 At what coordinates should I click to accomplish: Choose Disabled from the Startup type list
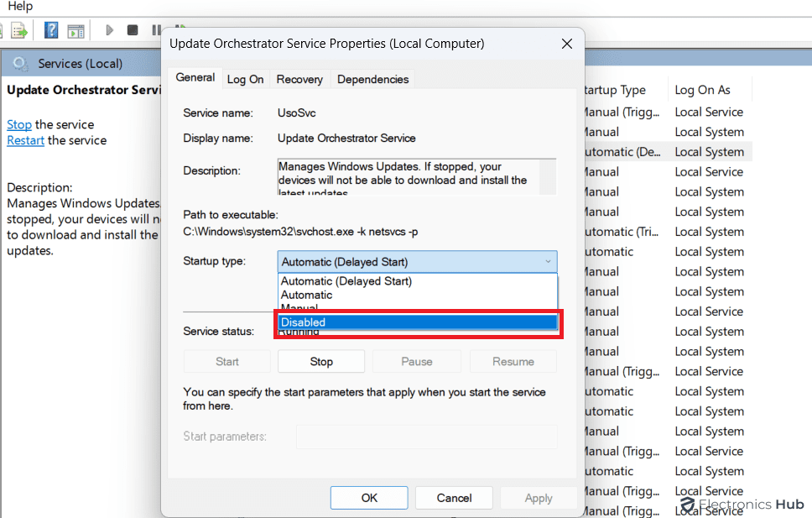pos(417,322)
